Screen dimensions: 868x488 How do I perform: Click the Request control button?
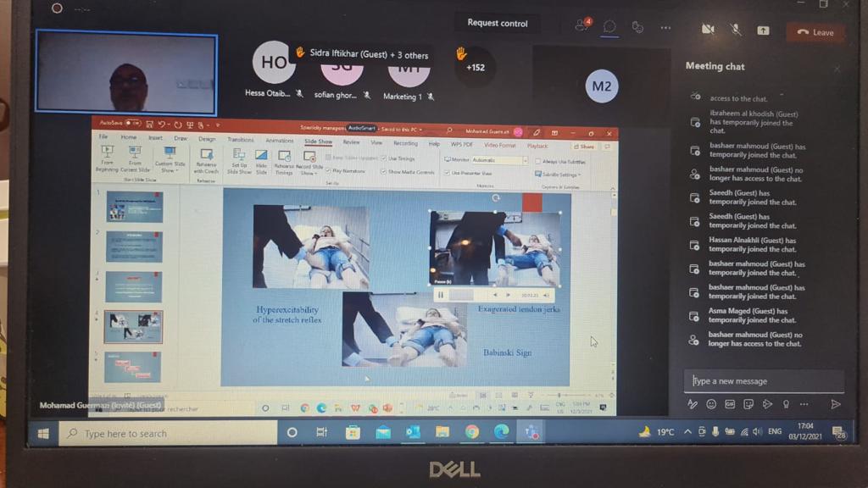click(497, 23)
